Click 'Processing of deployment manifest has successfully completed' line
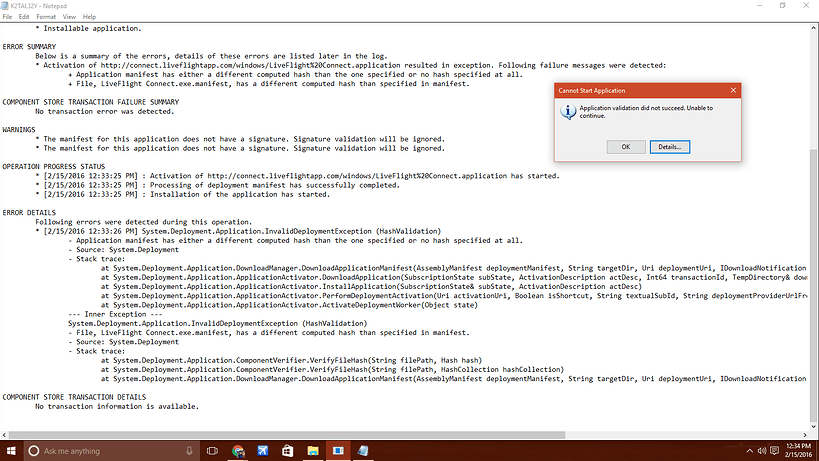The height and width of the screenshot is (461, 819). (x=275, y=185)
